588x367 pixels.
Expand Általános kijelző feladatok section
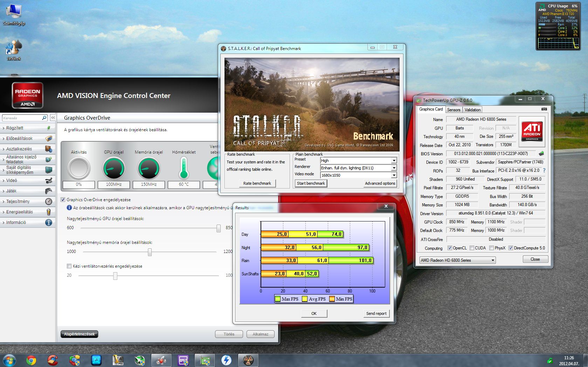(27, 160)
